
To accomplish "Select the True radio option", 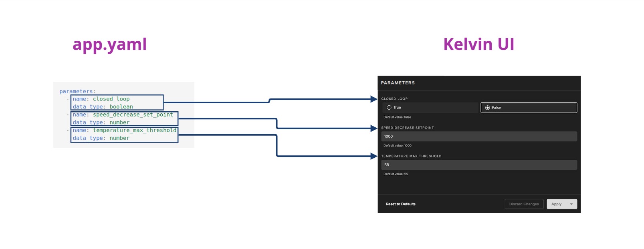I will 389,108.
